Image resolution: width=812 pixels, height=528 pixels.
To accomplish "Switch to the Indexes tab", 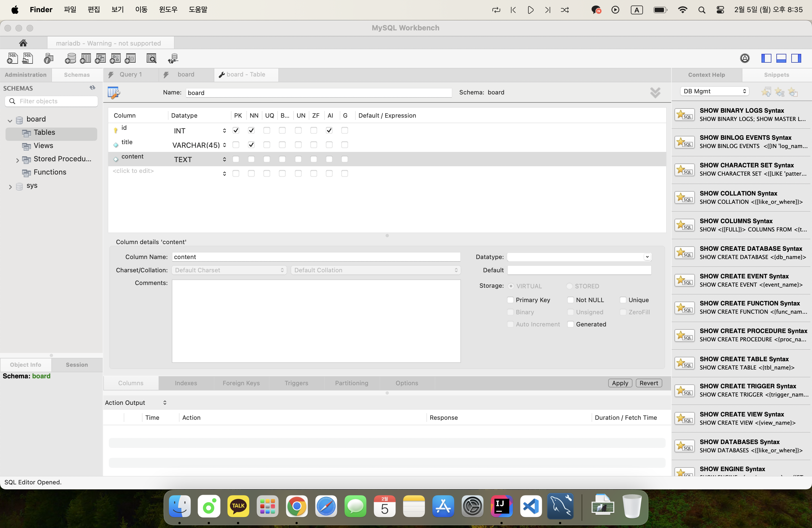I will 186,383.
